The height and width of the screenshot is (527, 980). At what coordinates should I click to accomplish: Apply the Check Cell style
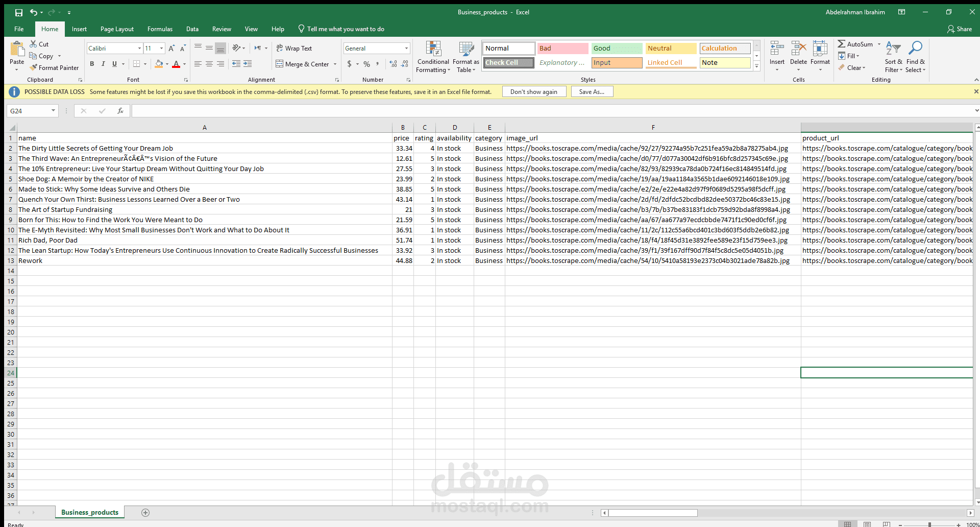pos(508,62)
